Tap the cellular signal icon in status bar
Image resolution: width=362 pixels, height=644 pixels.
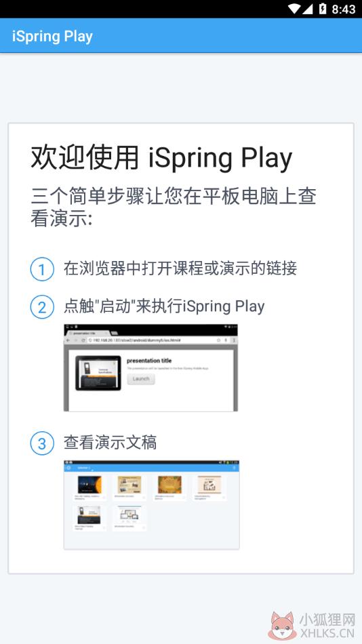tap(307, 9)
